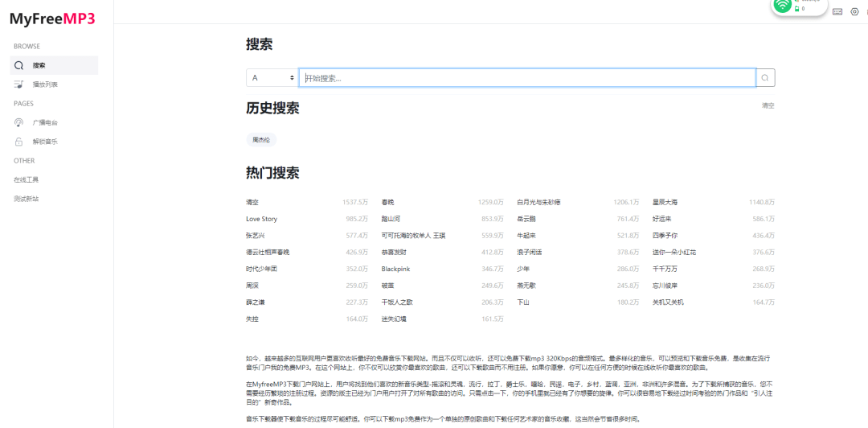Click hot search 恭喜发财
Viewport: 868px width, 428px height.
click(394, 253)
